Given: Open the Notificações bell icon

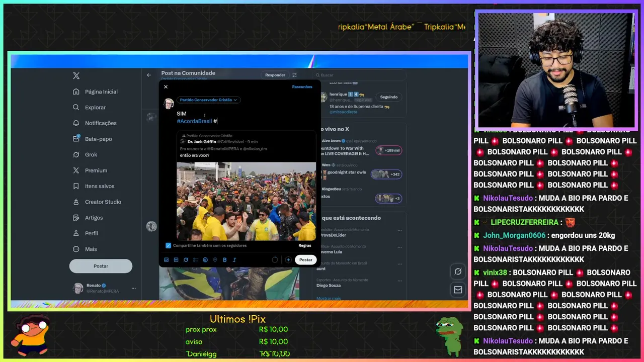Looking at the screenshot, I should 76,123.
